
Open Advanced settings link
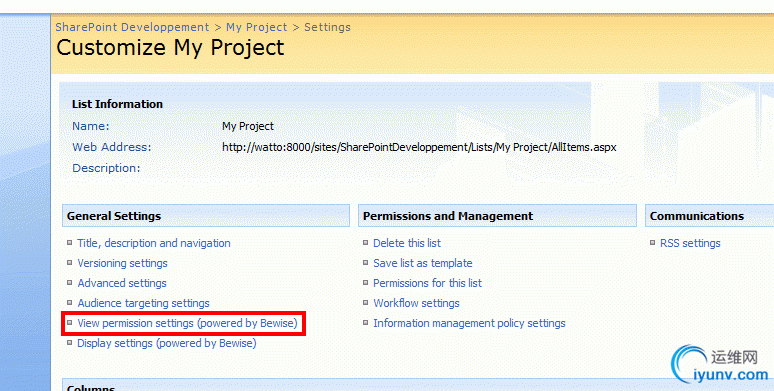[x=122, y=283]
